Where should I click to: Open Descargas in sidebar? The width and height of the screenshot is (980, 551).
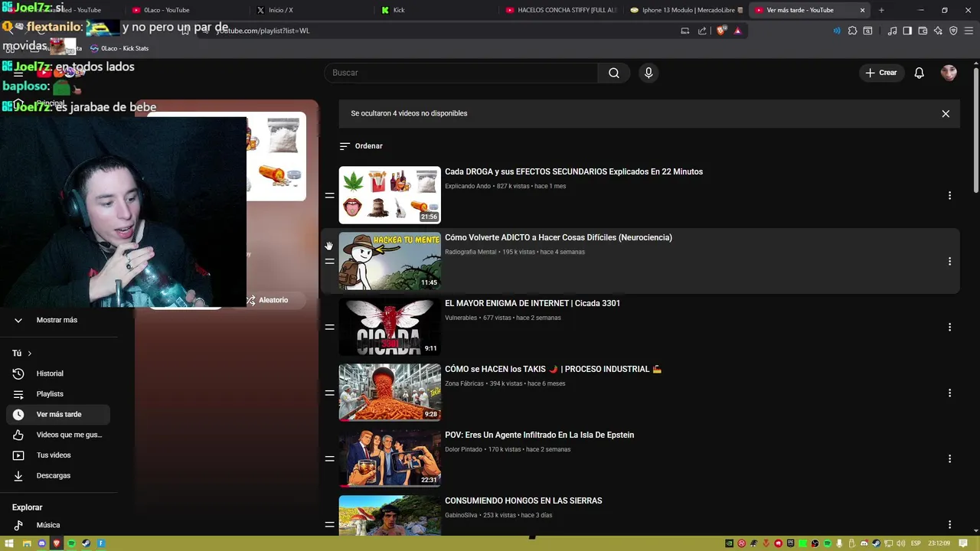(x=58, y=475)
